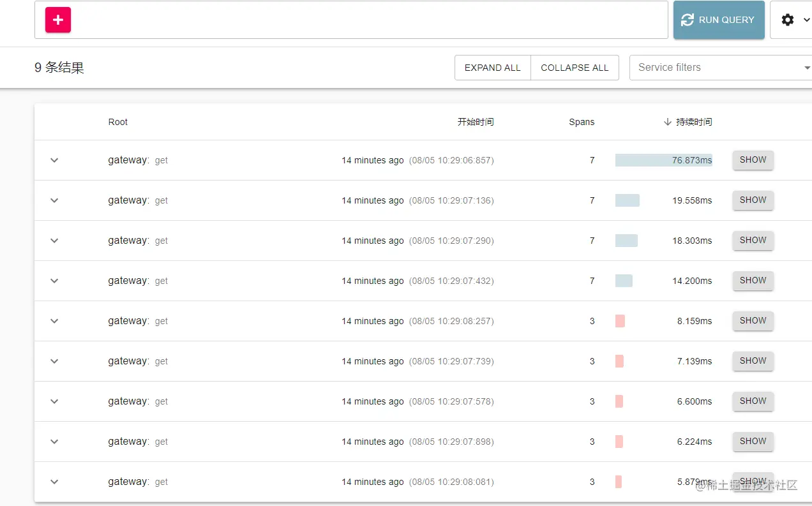Click the Spans column header
Image resolution: width=812 pixels, height=506 pixels.
point(582,122)
